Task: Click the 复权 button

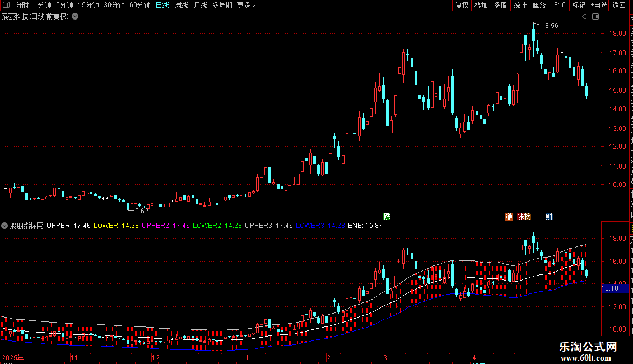Action: click(462, 5)
